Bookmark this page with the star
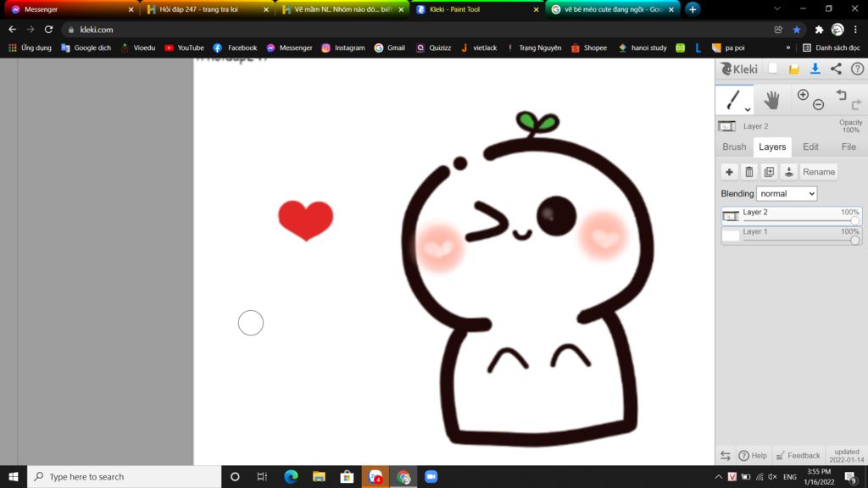 pyautogui.click(x=797, y=30)
